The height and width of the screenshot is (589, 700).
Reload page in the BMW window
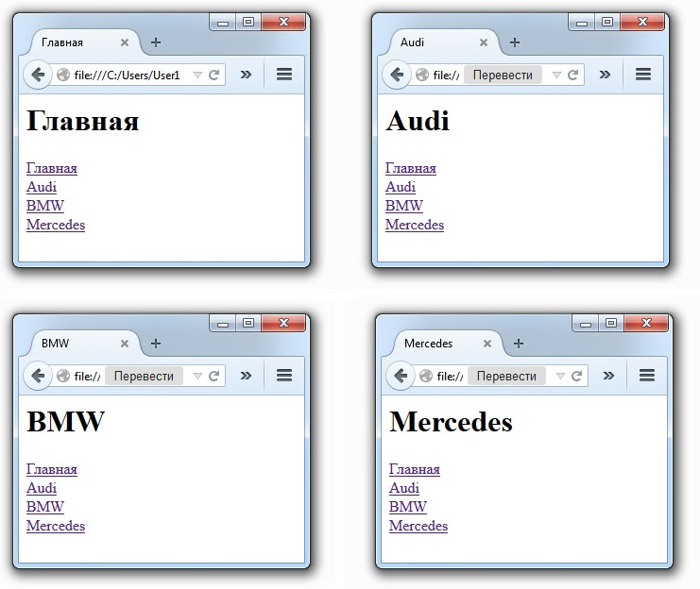coord(213,376)
